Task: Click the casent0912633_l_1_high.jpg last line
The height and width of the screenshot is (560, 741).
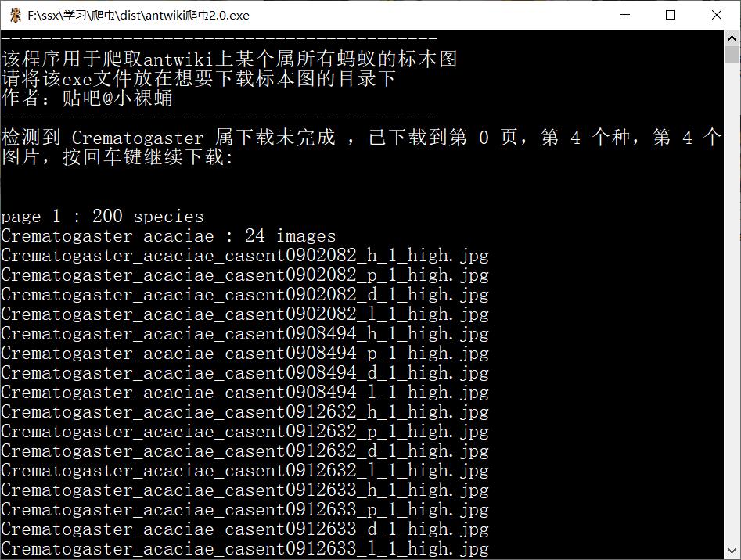Action: point(245,549)
